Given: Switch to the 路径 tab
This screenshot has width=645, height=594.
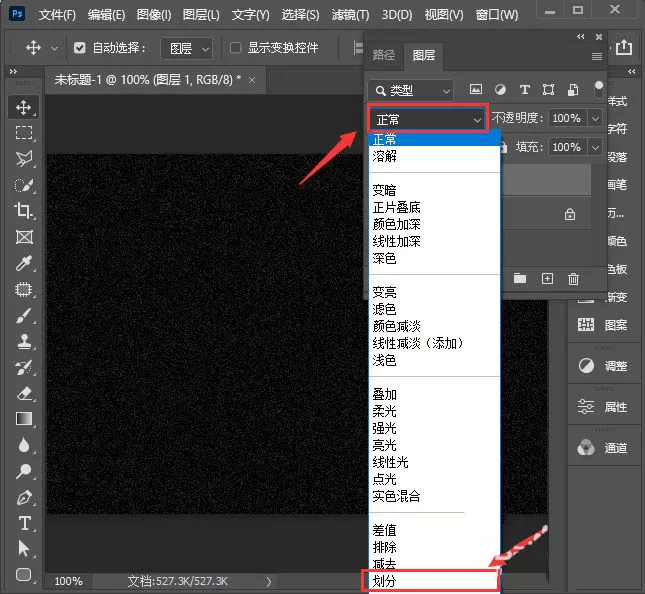Looking at the screenshot, I should 384,55.
